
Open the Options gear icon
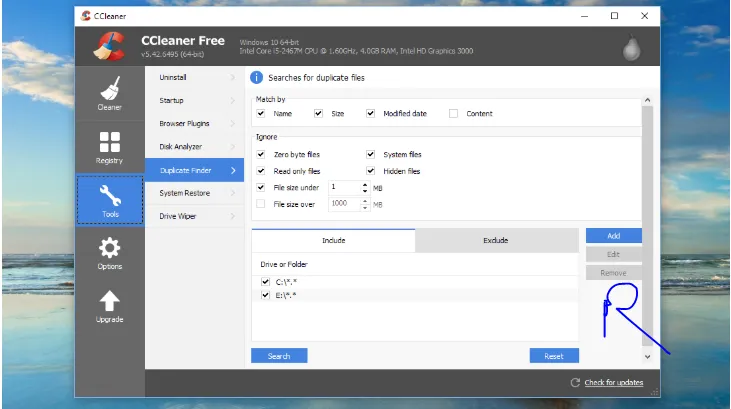[110, 247]
